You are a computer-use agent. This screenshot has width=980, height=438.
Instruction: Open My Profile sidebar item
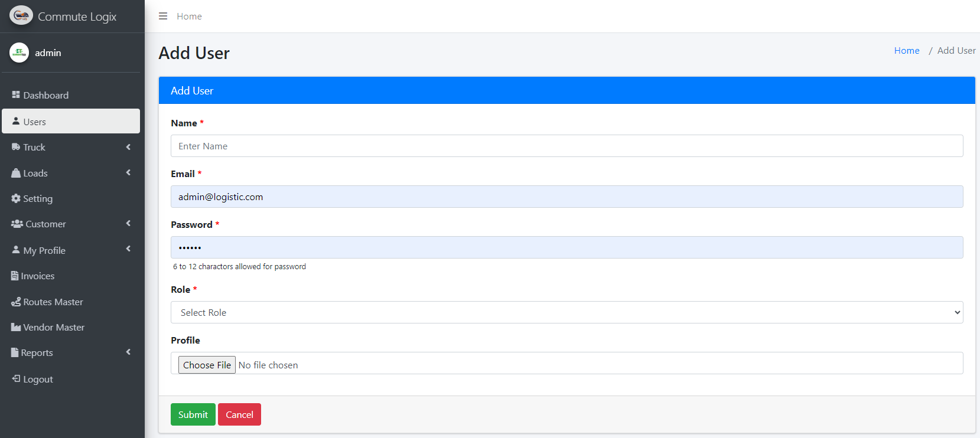tap(44, 250)
